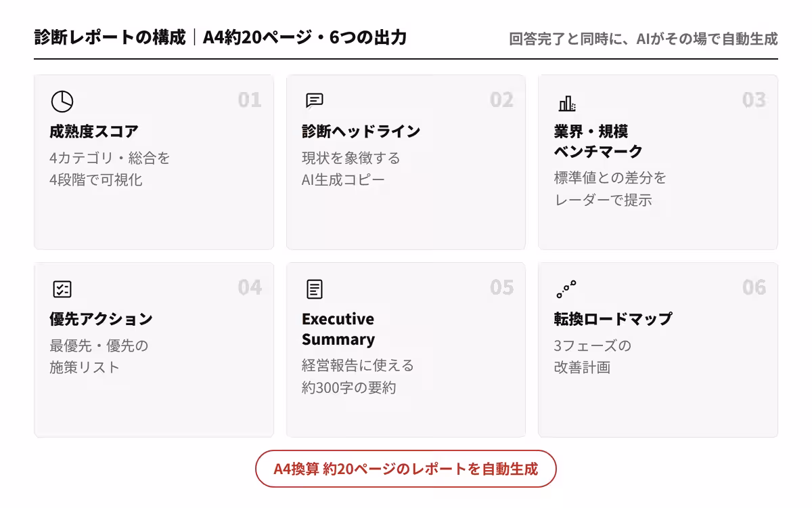Screen dimensions: 812x508
Task: Click the A4換算 約20ページのレポートを自動生成 button
Action: tap(406, 469)
